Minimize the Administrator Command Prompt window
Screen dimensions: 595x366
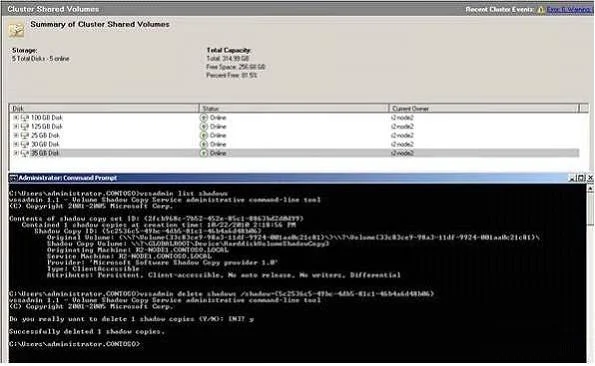(572, 178)
